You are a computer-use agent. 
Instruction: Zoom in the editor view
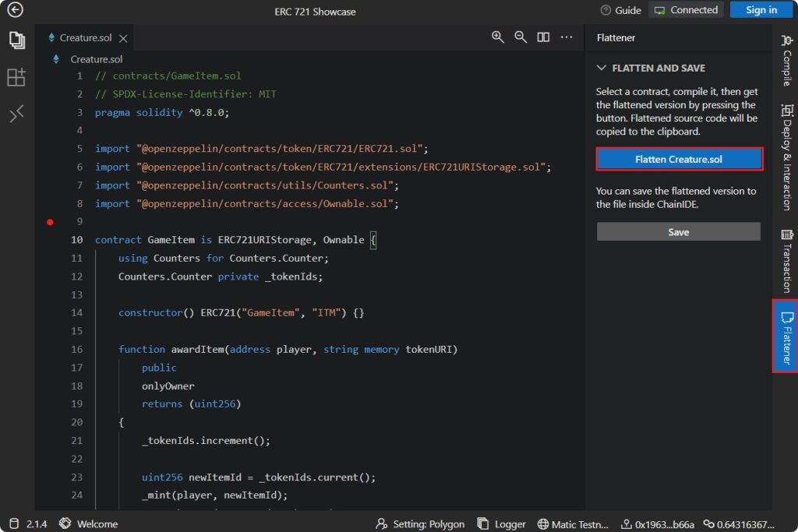[498, 37]
